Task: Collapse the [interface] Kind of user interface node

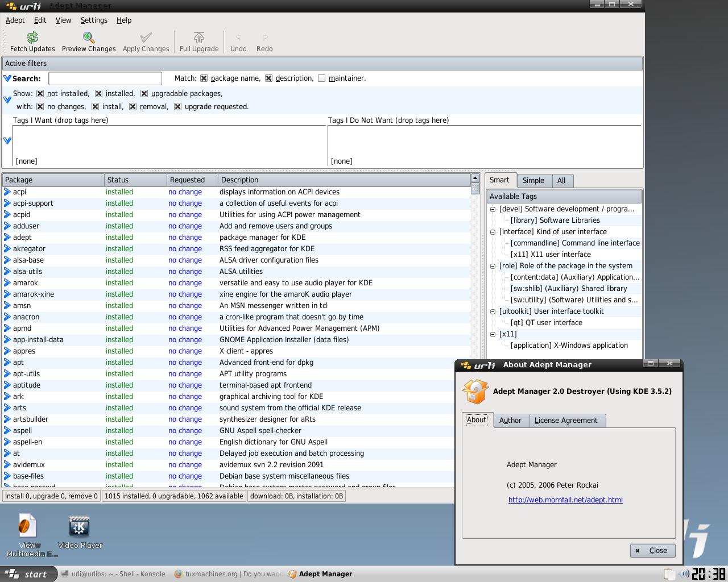Action: click(493, 232)
